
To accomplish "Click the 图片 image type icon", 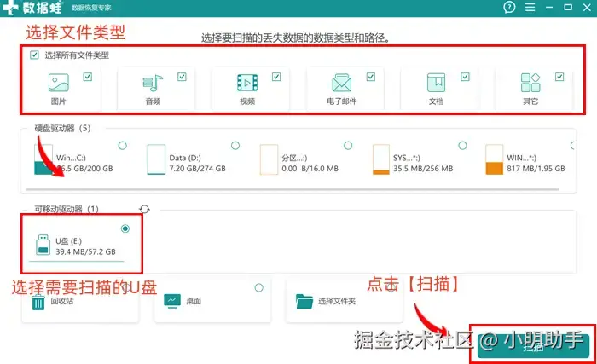I will [x=59, y=83].
